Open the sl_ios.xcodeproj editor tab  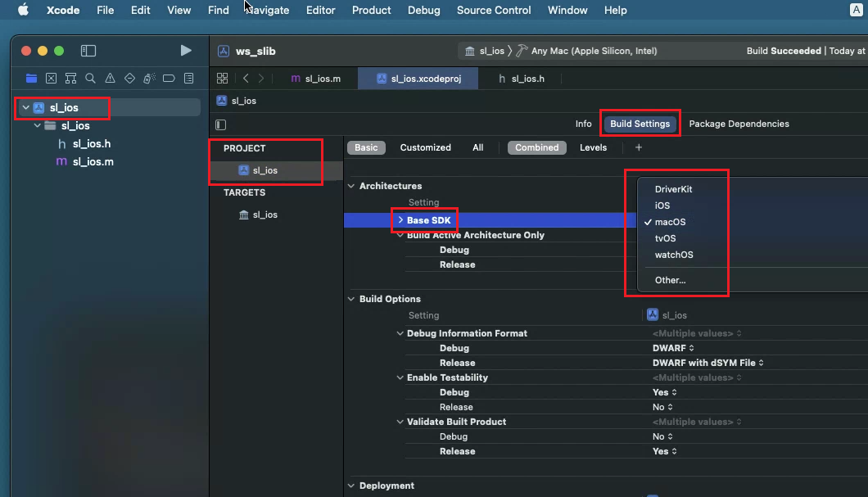coord(418,78)
